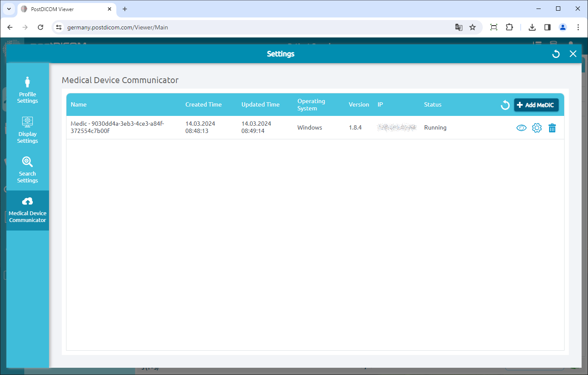Select Medical Device Communicator settings section

click(x=27, y=210)
